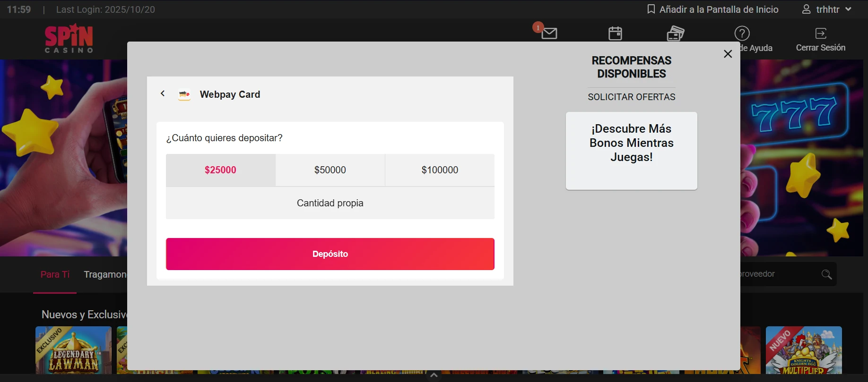Screen dimensions: 868x382
Task: Select the $100000 deposit amount
Action: 440,170
